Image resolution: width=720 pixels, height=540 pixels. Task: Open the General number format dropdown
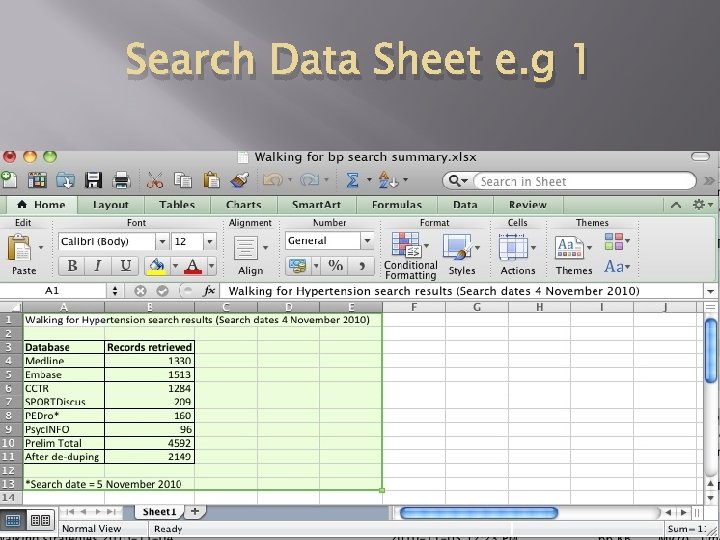pos(367,241)
